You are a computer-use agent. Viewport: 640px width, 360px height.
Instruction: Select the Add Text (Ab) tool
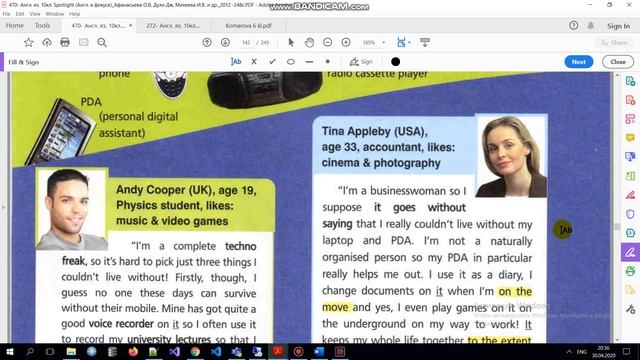[236, 62]
